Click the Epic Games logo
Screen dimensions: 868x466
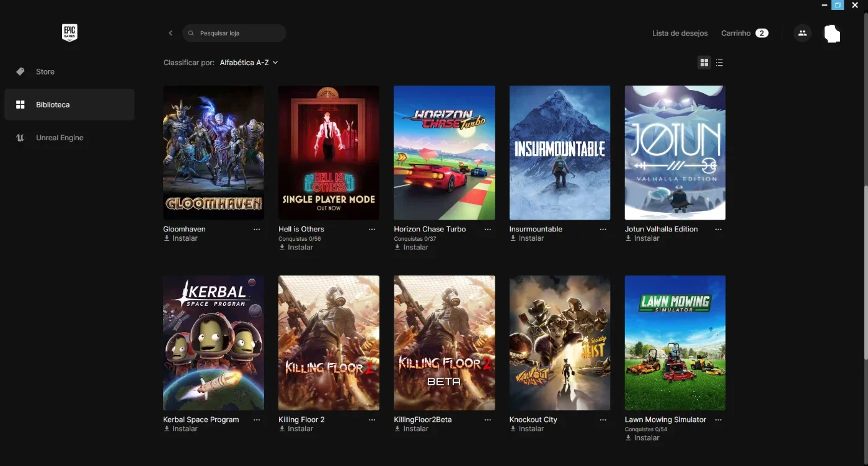coord(69,33)
